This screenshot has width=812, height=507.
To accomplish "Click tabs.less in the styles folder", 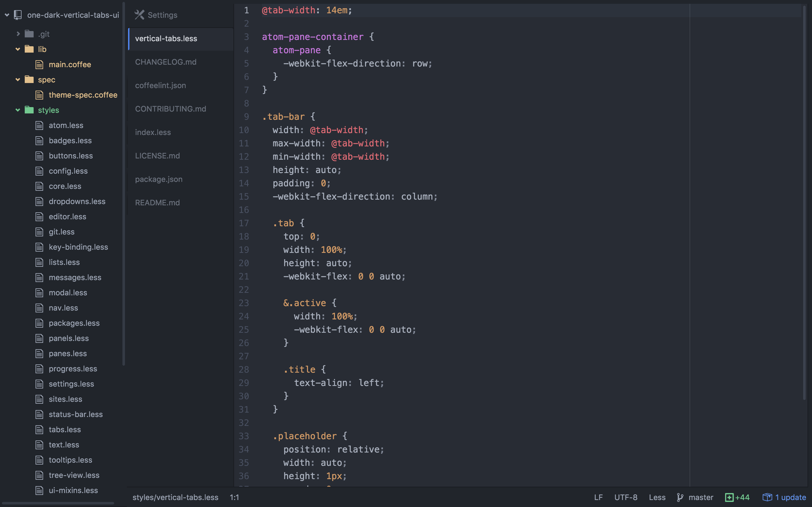I will click(64, 429).
